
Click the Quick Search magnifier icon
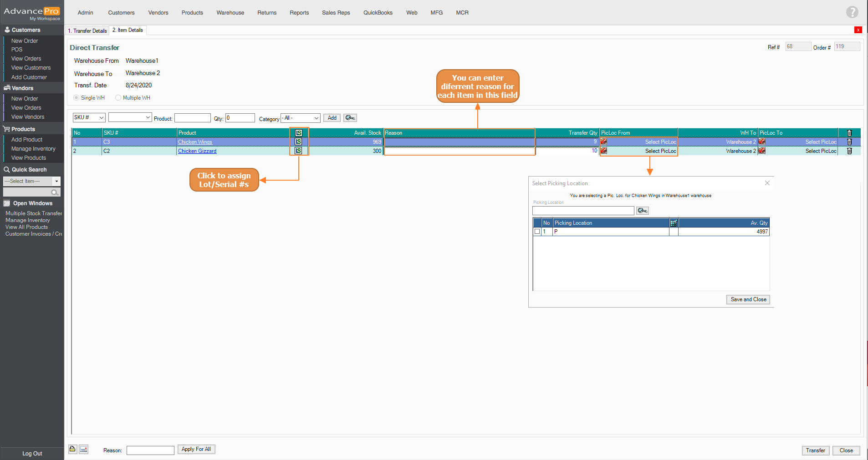click(x=55, y=192)
